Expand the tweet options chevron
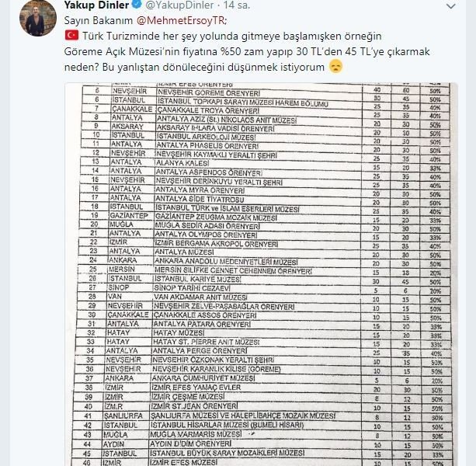The image size is (476, 466). coord(451,6)
